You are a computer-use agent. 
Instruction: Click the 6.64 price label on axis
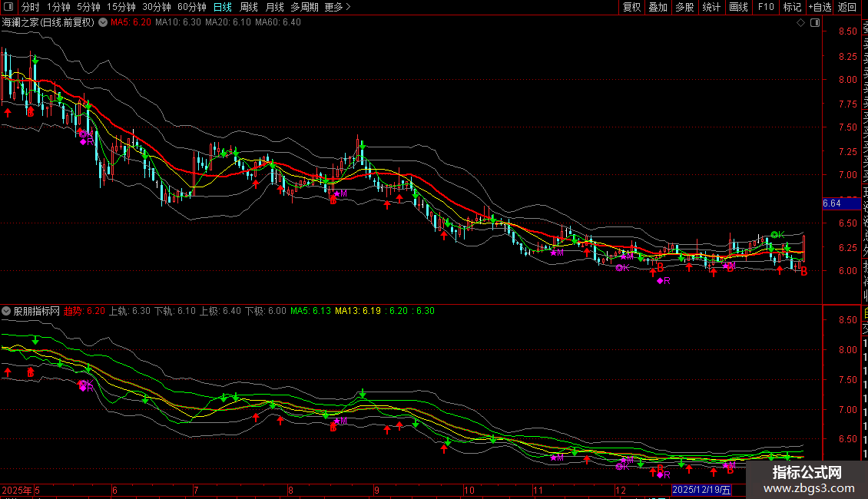832,203
